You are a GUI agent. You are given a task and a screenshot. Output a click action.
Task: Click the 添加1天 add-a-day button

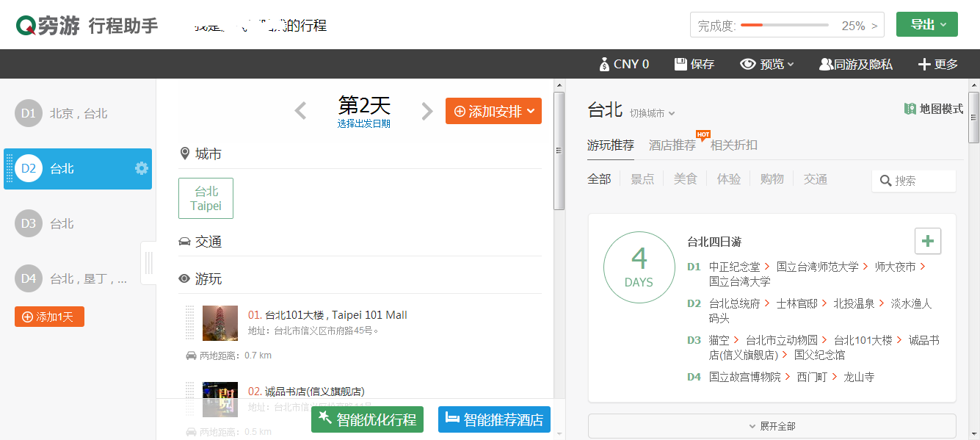[49, 317]
